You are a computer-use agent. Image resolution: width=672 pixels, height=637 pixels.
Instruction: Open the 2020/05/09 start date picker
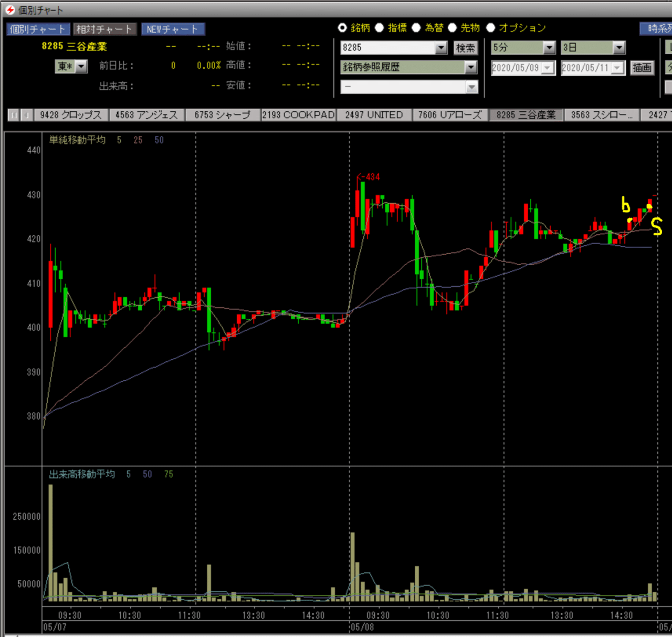[x=548, y=68]
